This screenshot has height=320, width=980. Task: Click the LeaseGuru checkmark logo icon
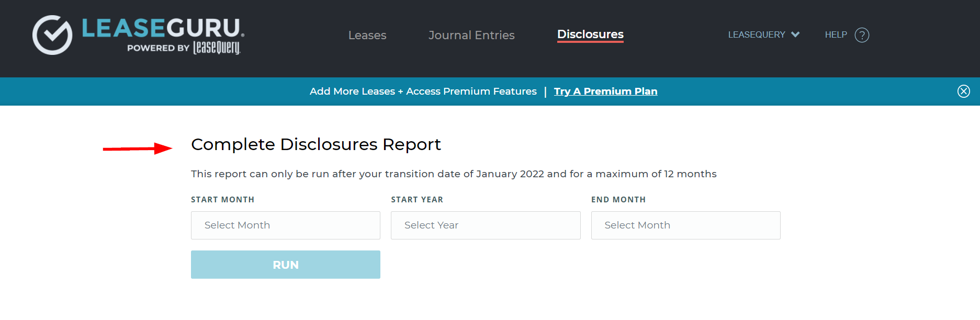tap(52, 35)
